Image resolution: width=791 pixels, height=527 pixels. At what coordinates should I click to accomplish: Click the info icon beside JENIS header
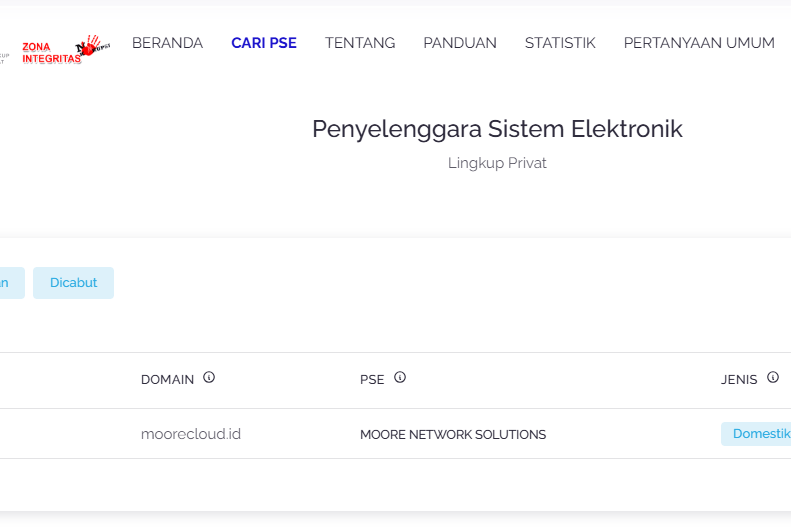point(773,378)
